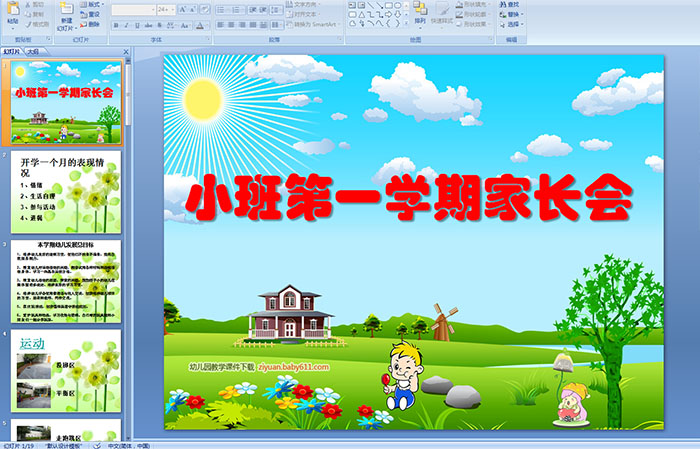Toggle Underline formatting
This screenshot has width=700, height=449.
(x=137, y=25)
